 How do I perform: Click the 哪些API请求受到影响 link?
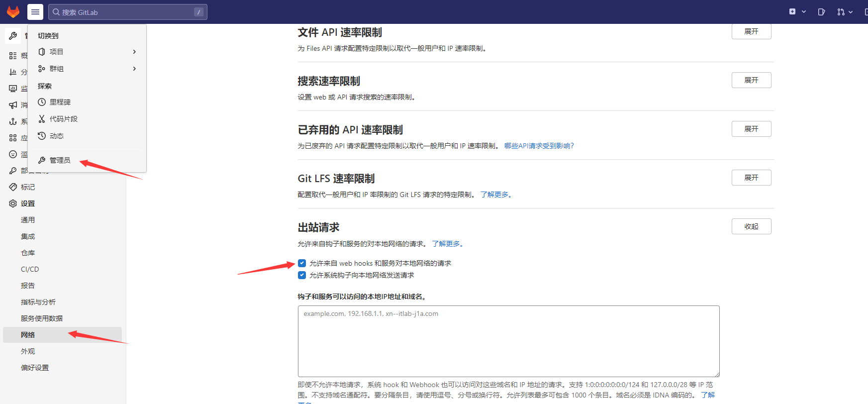(x=539, y=146)
